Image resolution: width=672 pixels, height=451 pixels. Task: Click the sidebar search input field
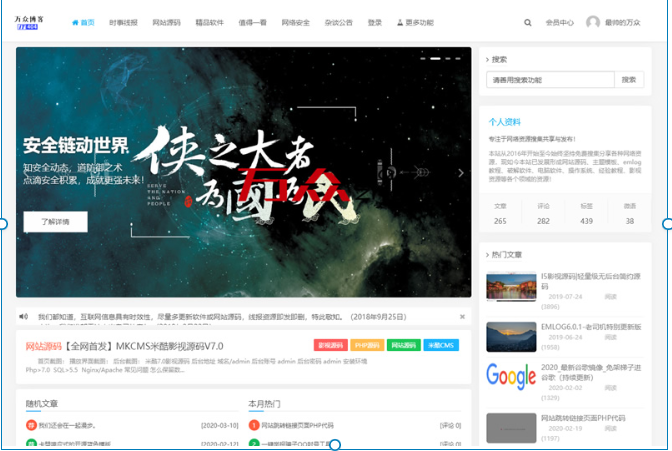pyautogui.click(x=549, y=80)
